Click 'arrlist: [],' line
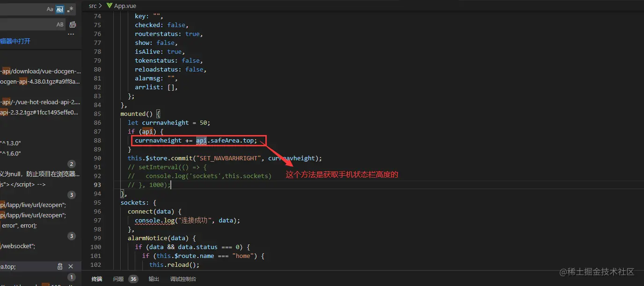The width and height of the screenshot is (644, 286). (x=156, y=87)
